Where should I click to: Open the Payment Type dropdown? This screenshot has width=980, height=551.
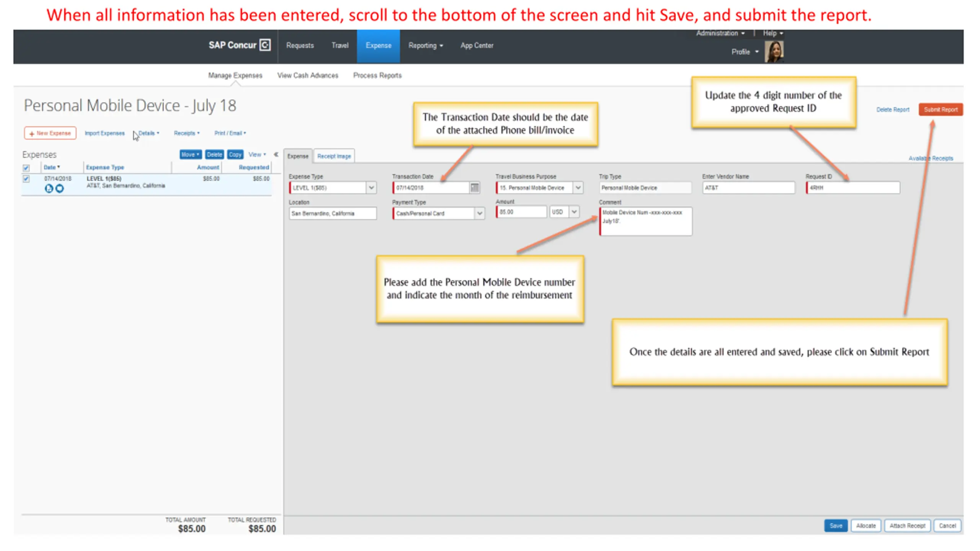[479, 213]
